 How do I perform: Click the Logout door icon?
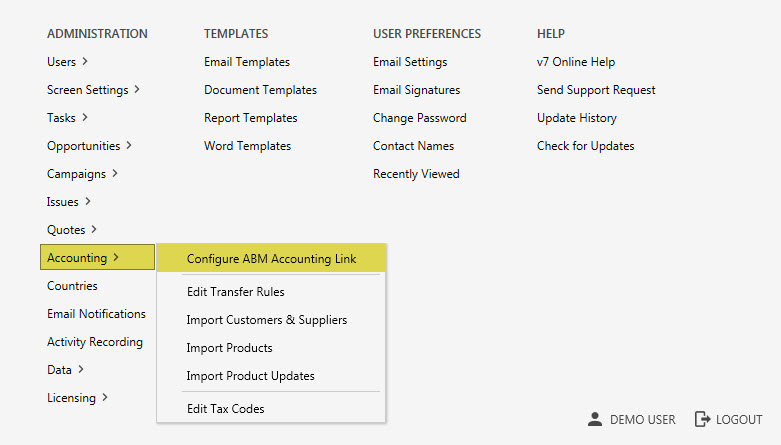click(702, 420)
